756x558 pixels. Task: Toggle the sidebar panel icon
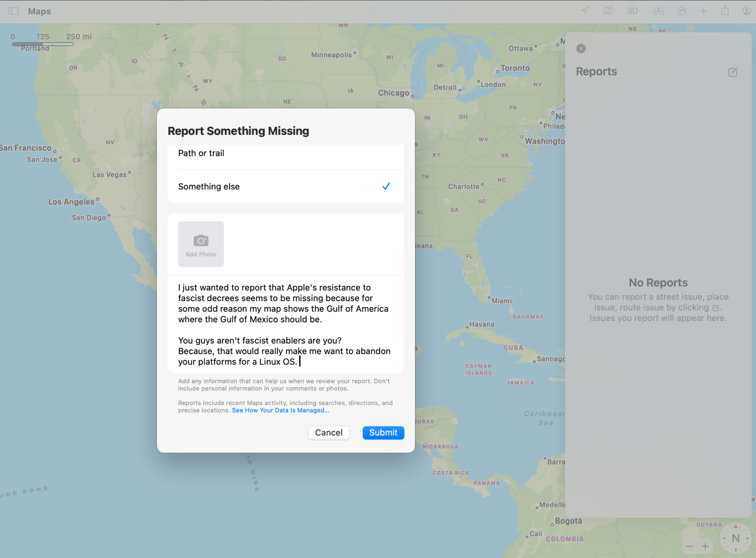click(13, 11)
